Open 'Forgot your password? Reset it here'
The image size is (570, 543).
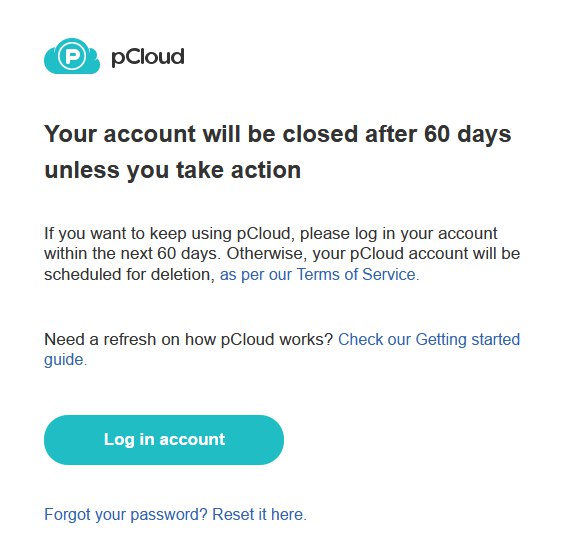175,514
